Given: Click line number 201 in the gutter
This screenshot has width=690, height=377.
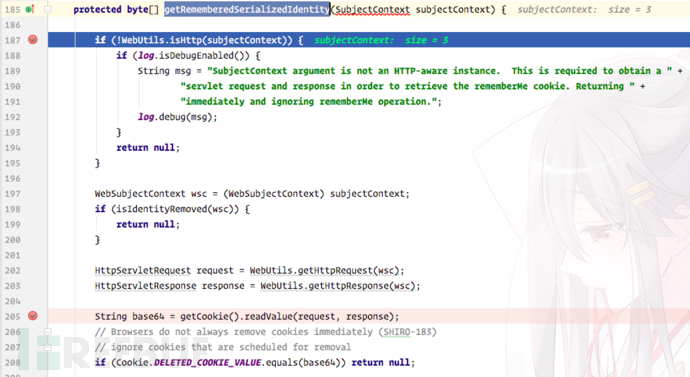Looking at the screenshot, I should click(x=12, y=255).
